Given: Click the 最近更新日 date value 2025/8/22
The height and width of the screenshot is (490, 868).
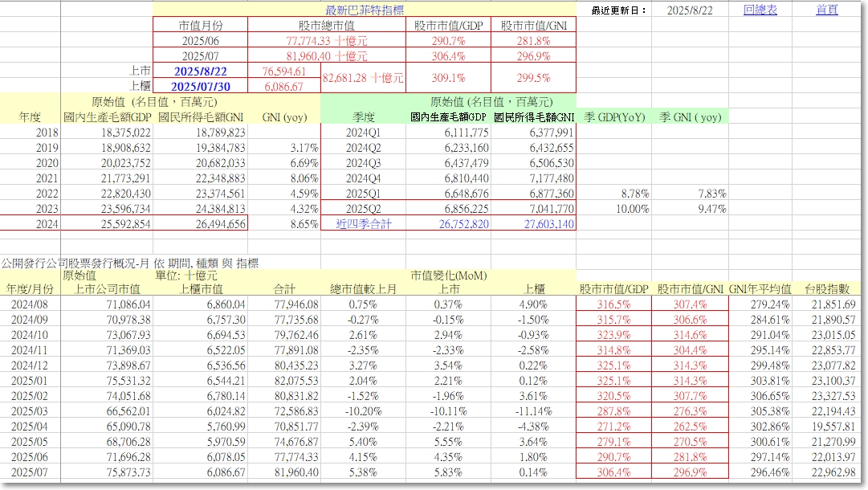Looking at the screenshot, I should click(x=690, y=10).
